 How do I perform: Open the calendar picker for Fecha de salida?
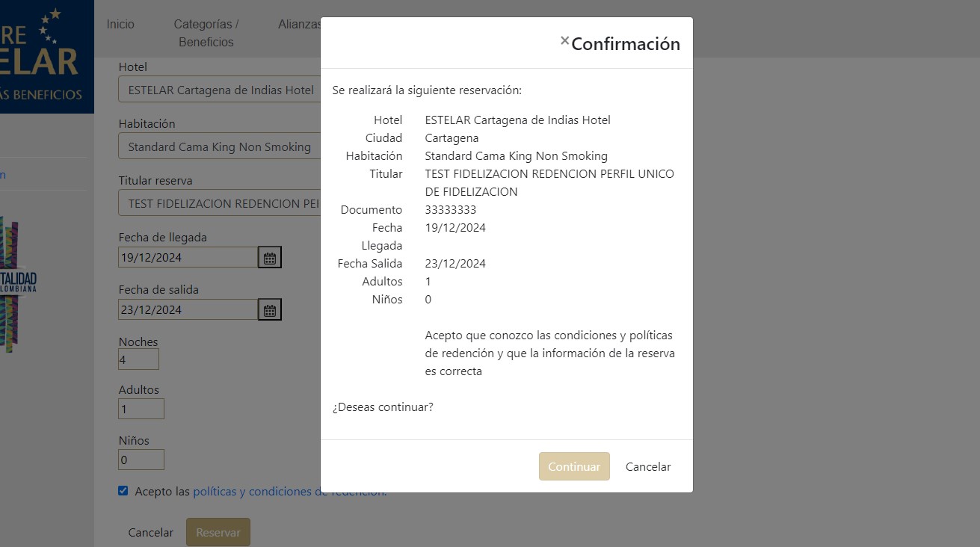tap(270, 310)
